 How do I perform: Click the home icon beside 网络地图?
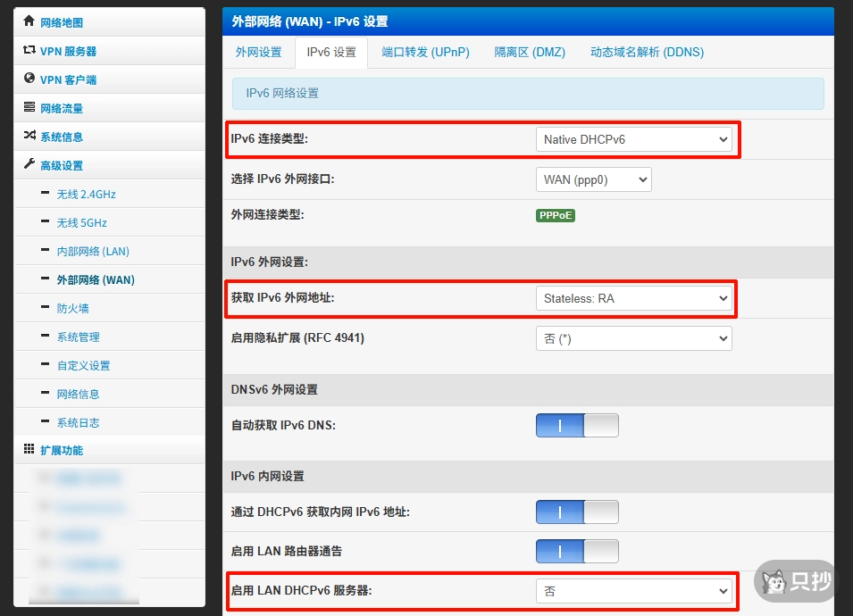click(x=29, y=21)
